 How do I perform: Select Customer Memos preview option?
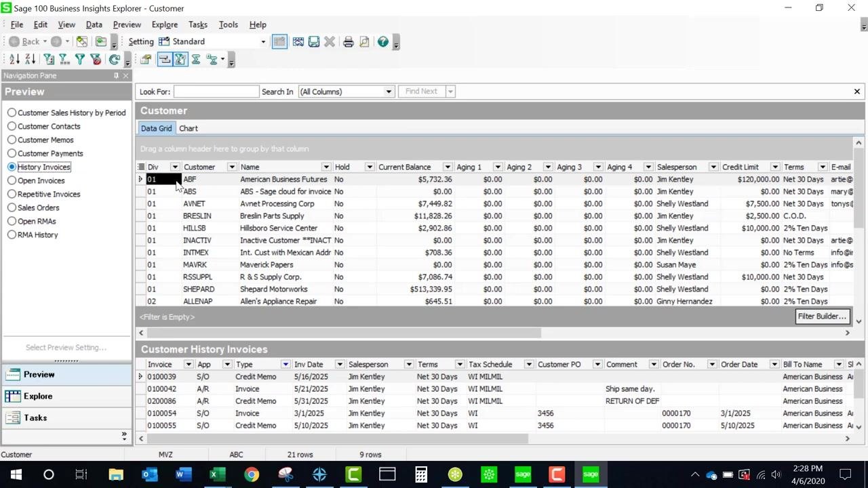pos(41,140)
